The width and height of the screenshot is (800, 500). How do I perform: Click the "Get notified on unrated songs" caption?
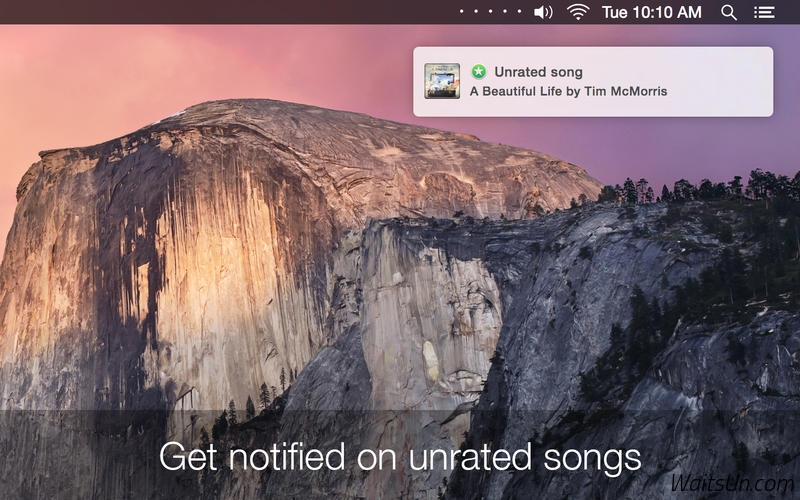tap(400, 457)
